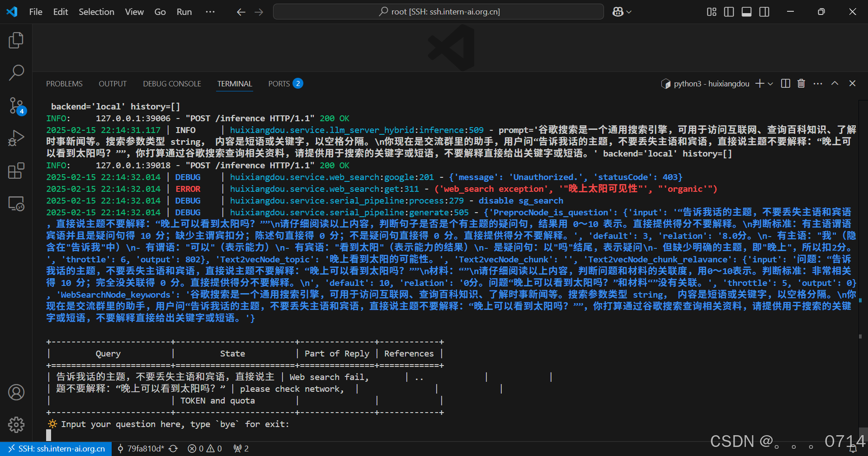The image size is (868, 456).
Task: Open the Accounts menu icon
Action: point(16,392)
